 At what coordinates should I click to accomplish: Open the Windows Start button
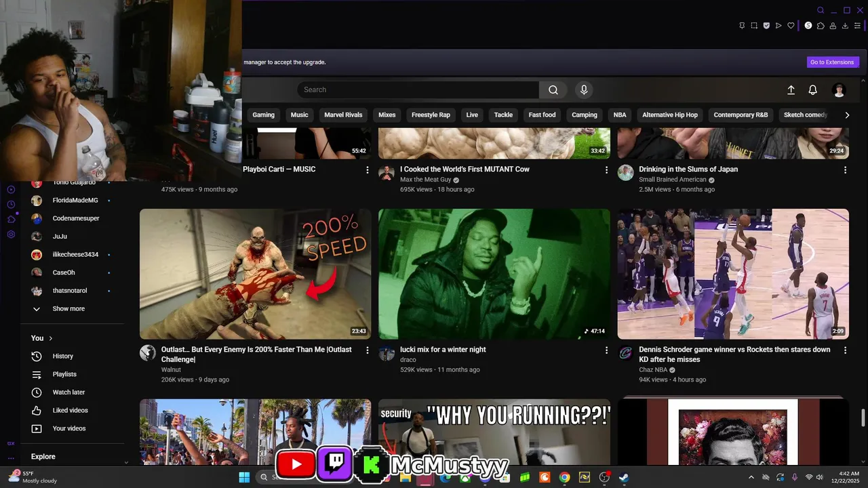click(244, 477)
